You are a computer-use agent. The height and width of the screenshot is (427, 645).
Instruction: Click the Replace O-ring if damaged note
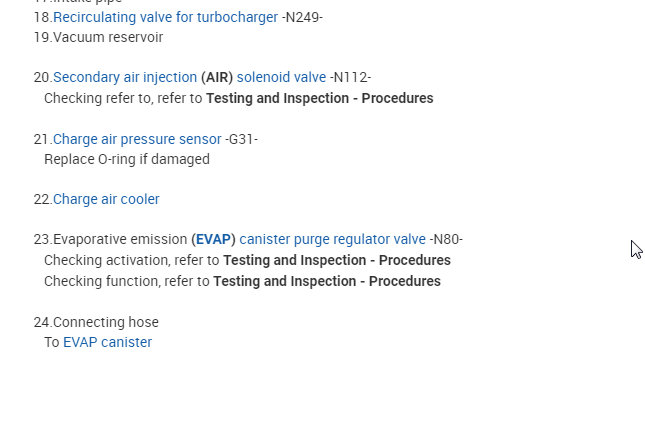point(127,159)
